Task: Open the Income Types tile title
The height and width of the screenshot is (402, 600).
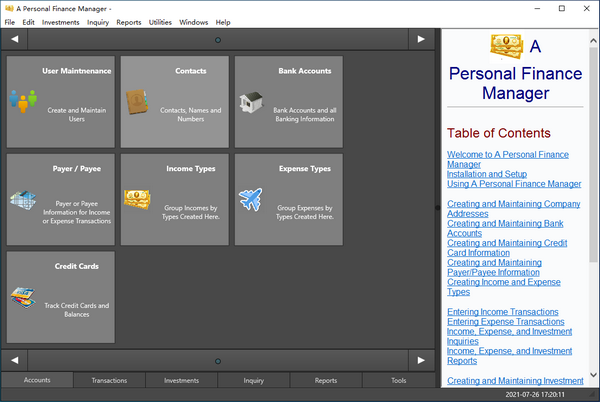Action: click(x=191, y=169)
